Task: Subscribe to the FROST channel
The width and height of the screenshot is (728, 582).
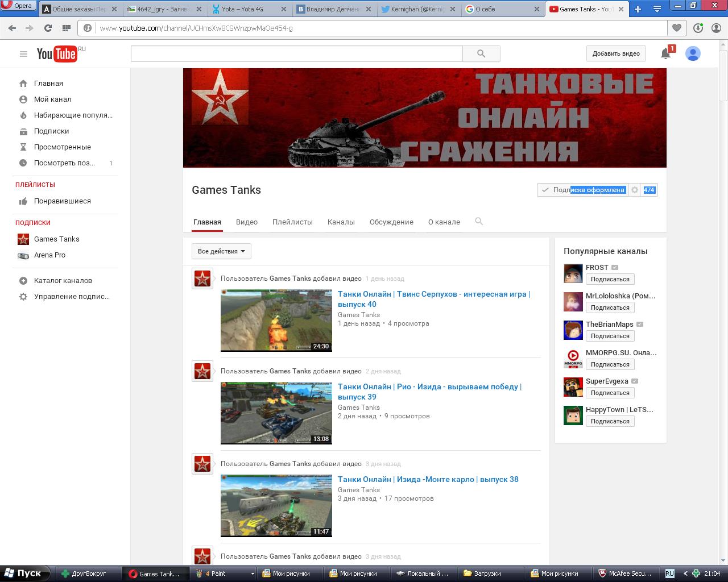Action: [x=610, y=279]
